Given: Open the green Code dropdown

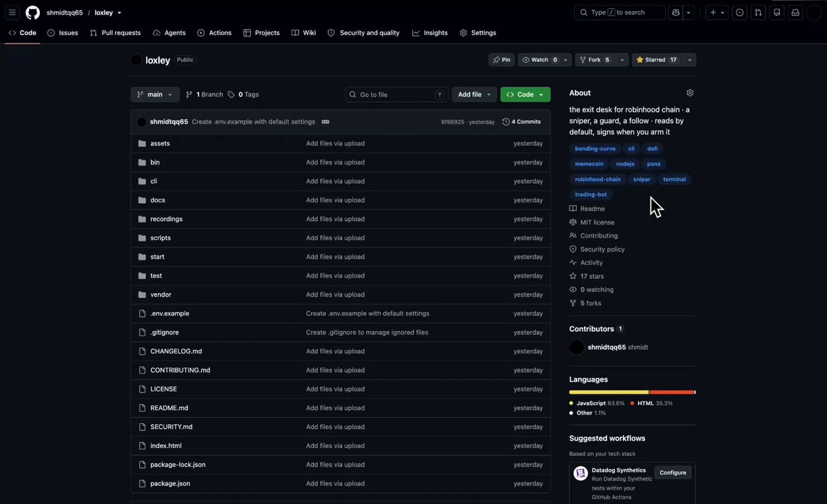Looking at the screenshot, I should 525,94.
